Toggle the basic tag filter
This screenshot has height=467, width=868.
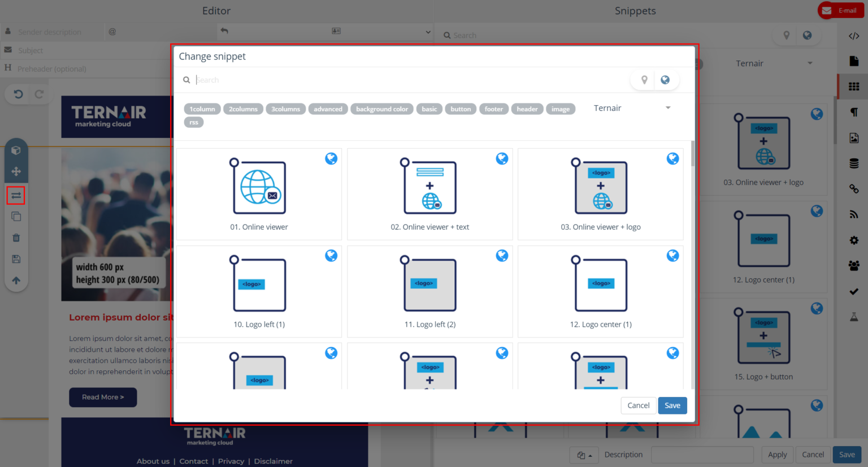429,109
